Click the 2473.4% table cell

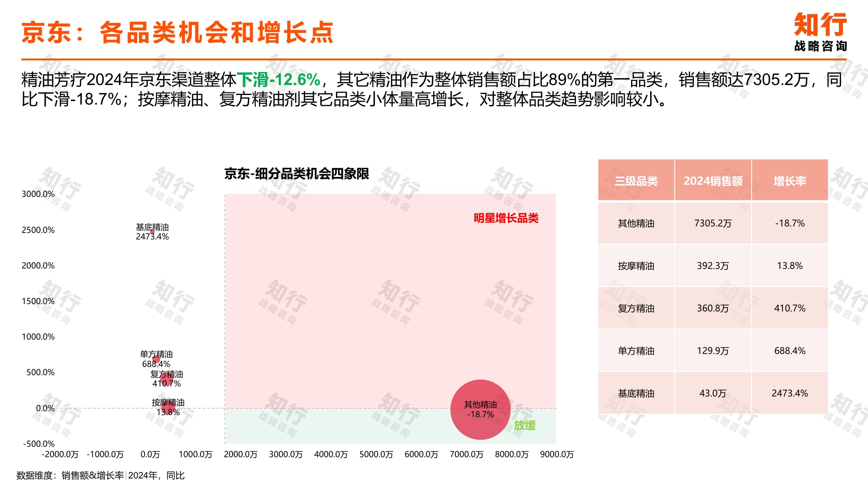[790, 393]
